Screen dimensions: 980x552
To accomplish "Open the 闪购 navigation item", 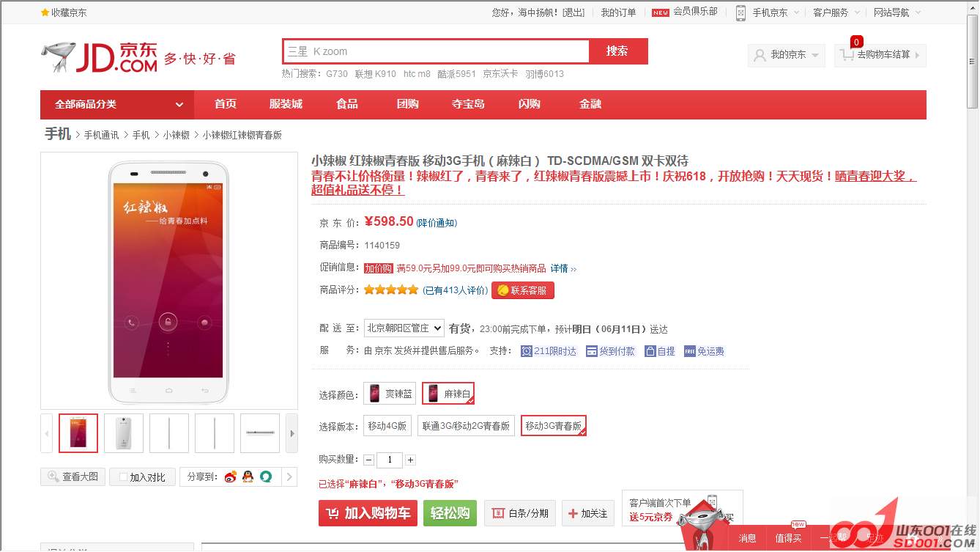I will coord(529,104).
